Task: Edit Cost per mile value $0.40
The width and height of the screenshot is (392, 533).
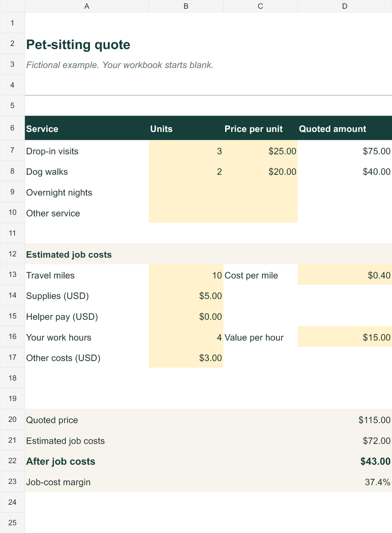Action: (x=345, y=274)
